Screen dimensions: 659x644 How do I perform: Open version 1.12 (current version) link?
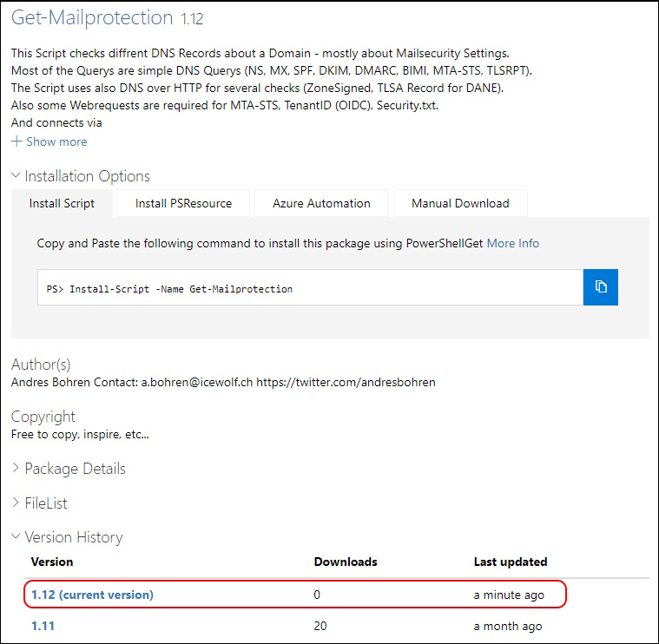[x=92, y=595]
